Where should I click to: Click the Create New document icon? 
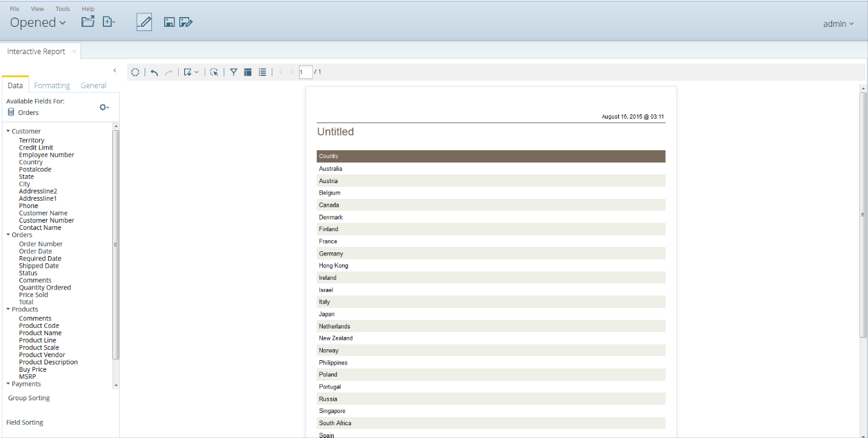click(109, 22)
